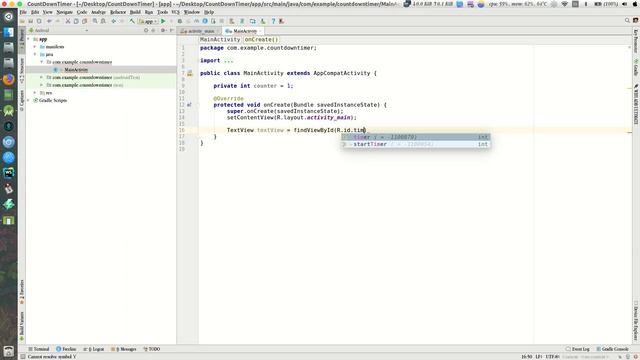Click the Wi-Fi icon in the menu bar
This screenshot has width=640, height=360.
(x=564, y=4)
